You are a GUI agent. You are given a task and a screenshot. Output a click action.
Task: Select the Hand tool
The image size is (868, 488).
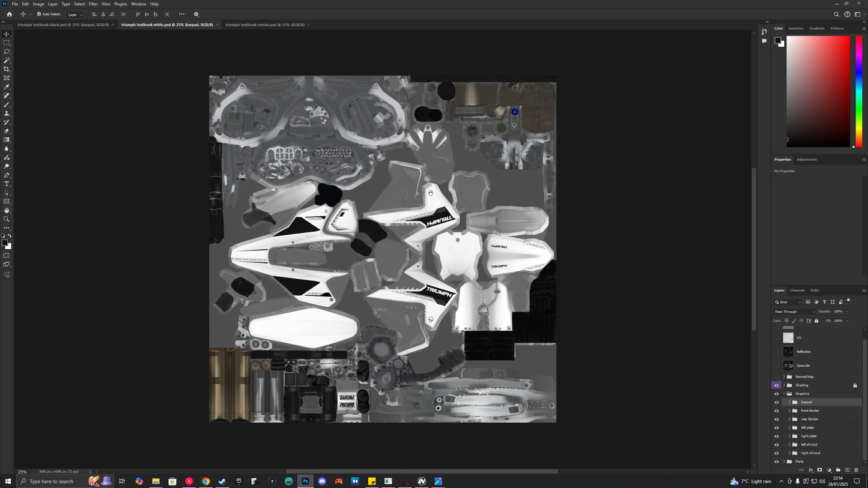tap(7, 210)
